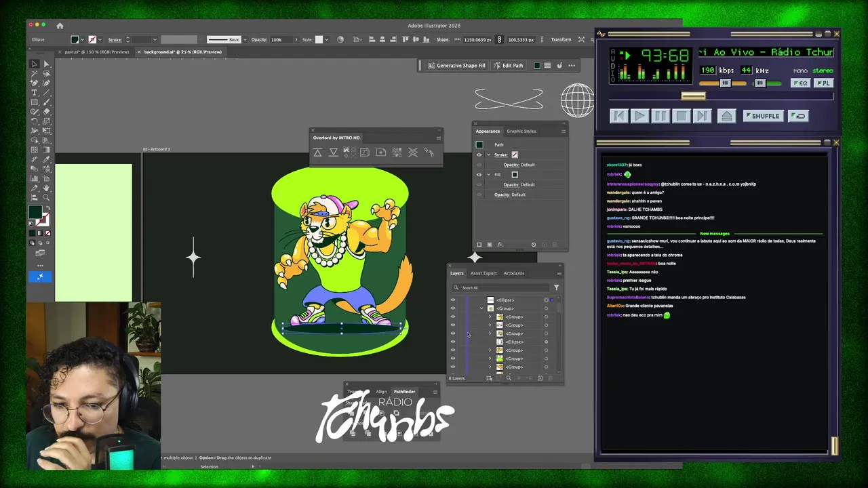
Task: Click Generative Shape Fill button
Action: tap(457, 66)
